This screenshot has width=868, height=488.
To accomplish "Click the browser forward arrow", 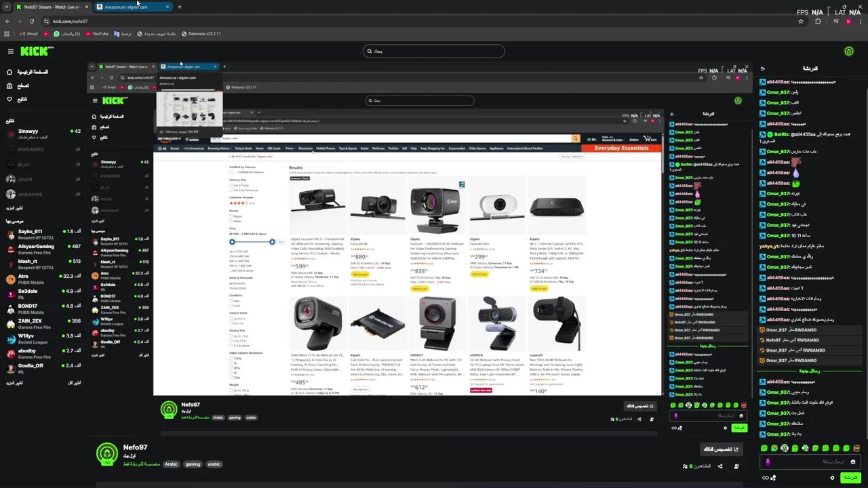I will [x=19, y=21].
